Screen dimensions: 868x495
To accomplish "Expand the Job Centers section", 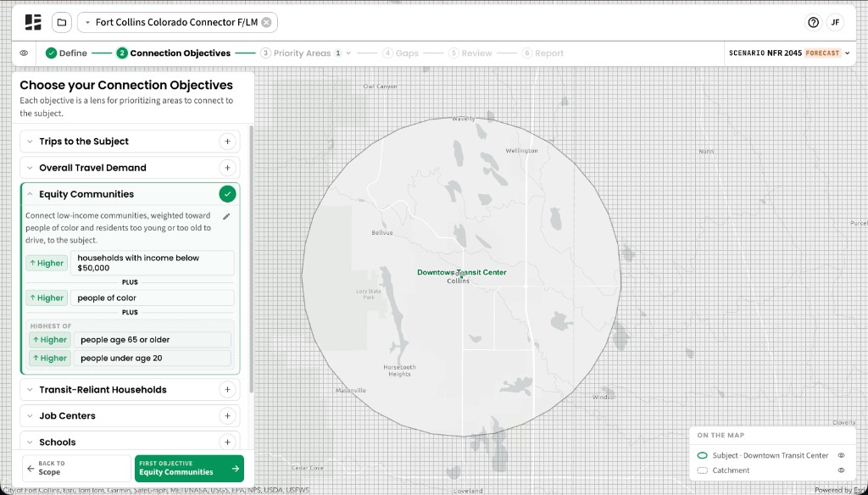I will coord(30,416).
